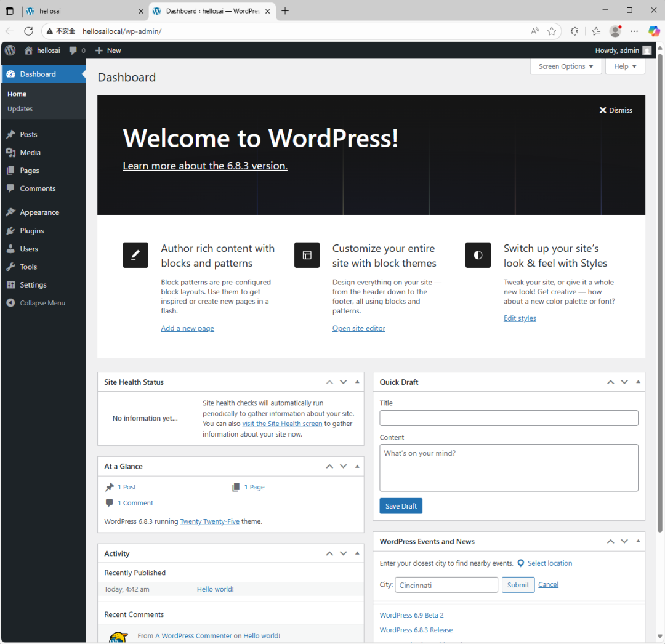Open the Media library from sidebar
Viewport: 665px width, 644px height.
30,153
